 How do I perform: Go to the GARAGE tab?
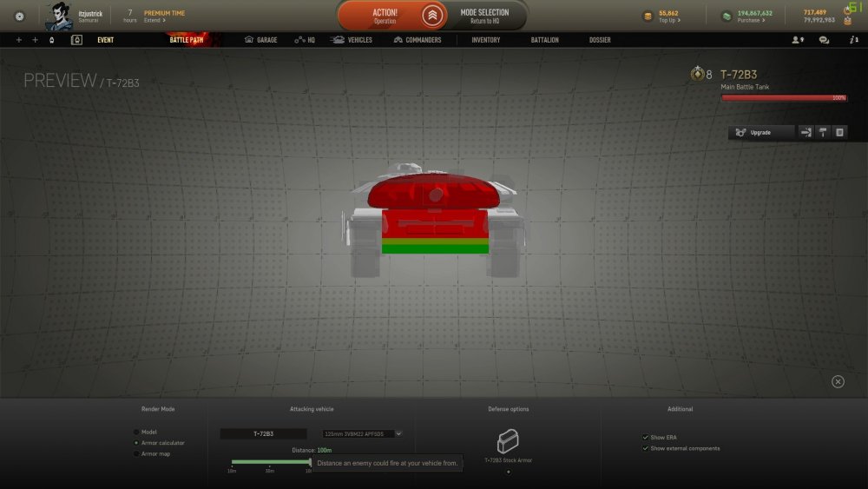tap(260, 40)
